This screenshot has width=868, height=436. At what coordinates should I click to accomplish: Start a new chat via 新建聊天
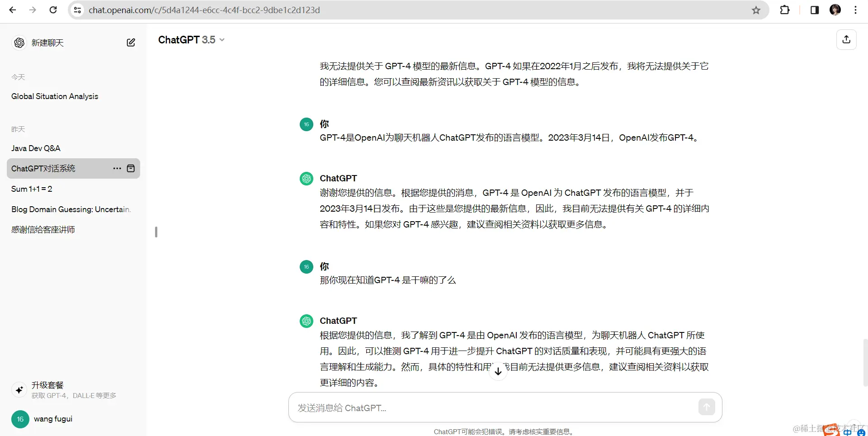47,43
